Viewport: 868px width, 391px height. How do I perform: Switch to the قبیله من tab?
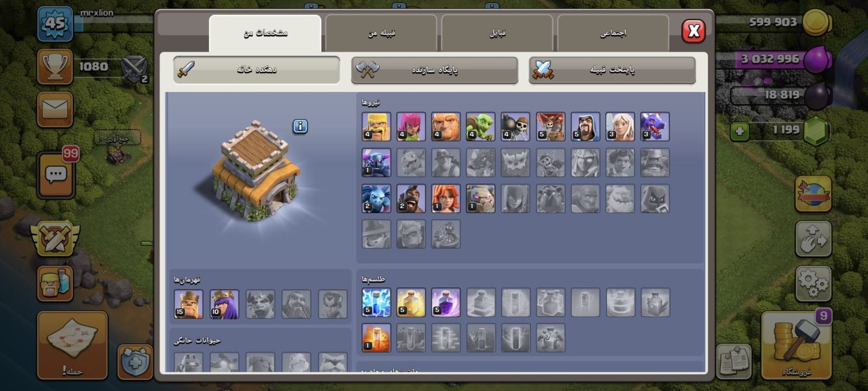click(x=381, y=33)
